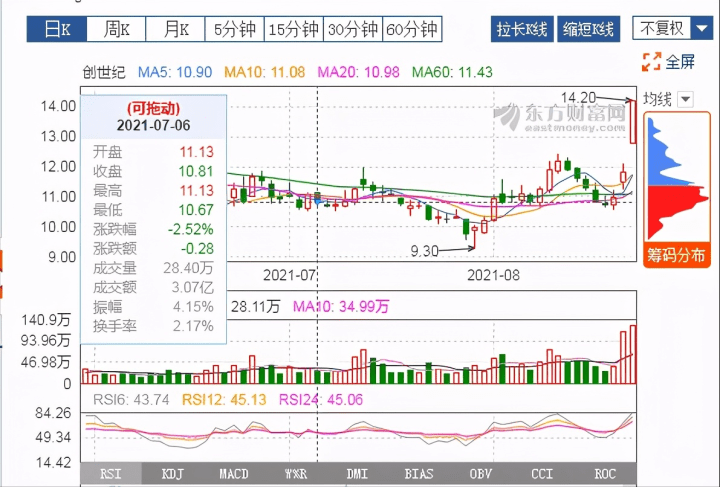Open the 不复权 adjustment dropdown

click(668, 28)
